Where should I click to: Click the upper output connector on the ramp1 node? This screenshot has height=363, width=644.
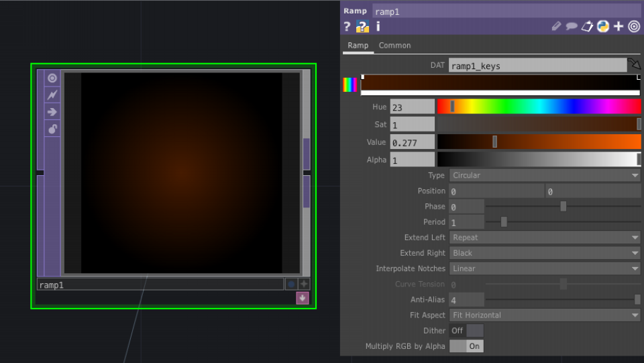(x=307, y=154)
